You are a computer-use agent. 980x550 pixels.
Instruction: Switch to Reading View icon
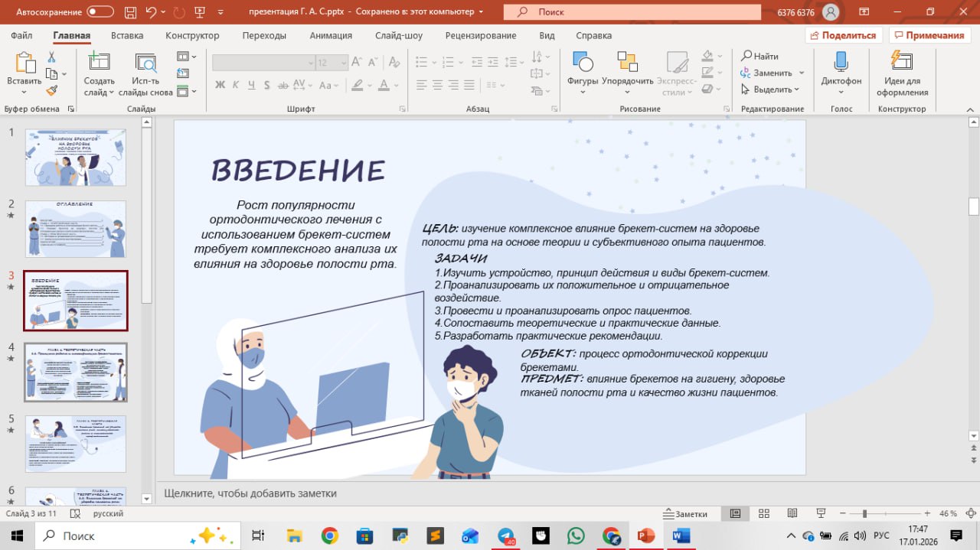pyautogui.click(x=792, y=513)
